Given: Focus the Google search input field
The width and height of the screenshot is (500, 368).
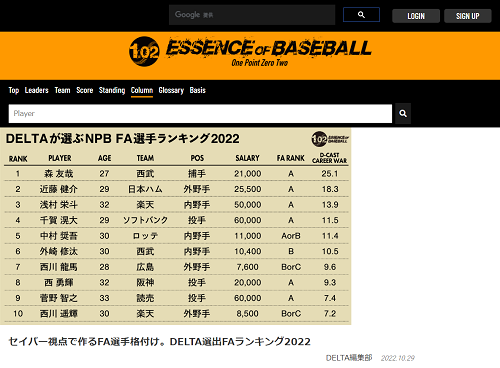Looking at the screenshot, I should click(x=252, y=15).
